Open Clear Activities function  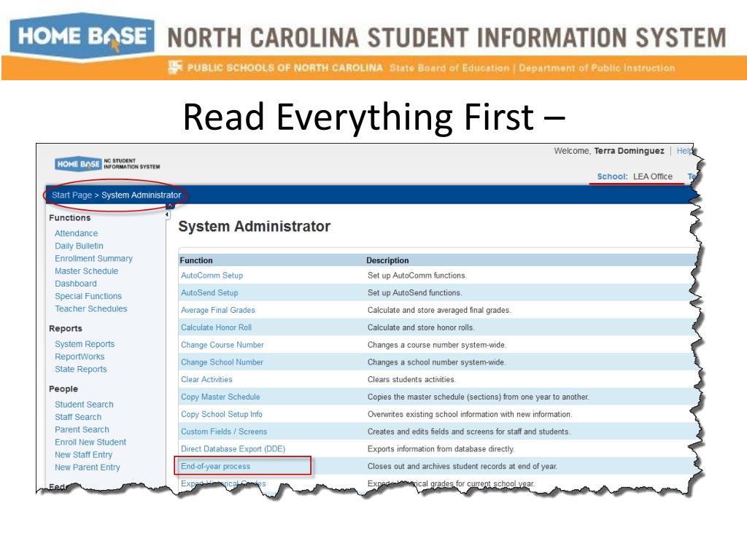[206, 379]
